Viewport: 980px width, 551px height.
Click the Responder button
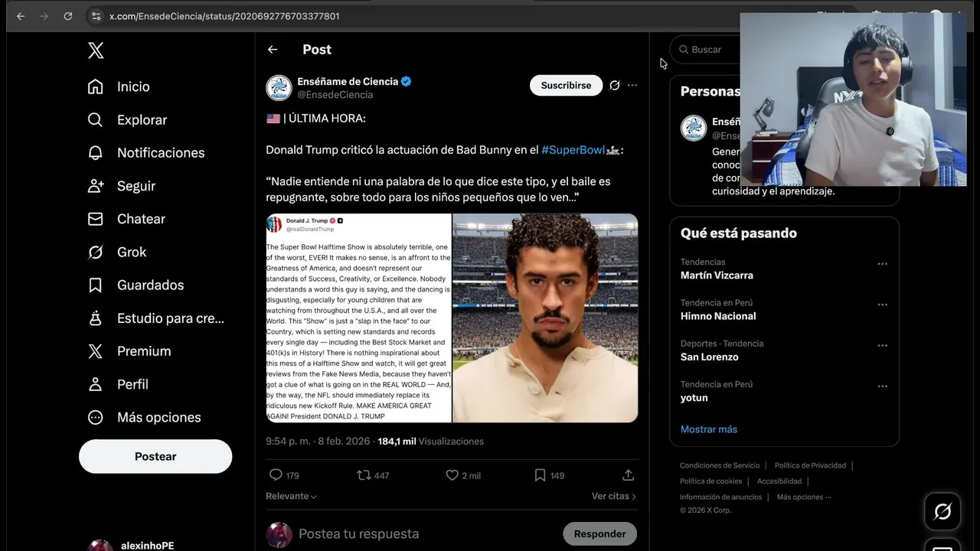[x=599, y=533]
